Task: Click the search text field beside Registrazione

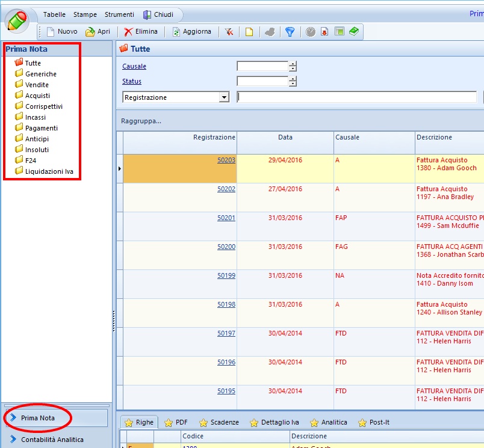Action: pos(356,97)
